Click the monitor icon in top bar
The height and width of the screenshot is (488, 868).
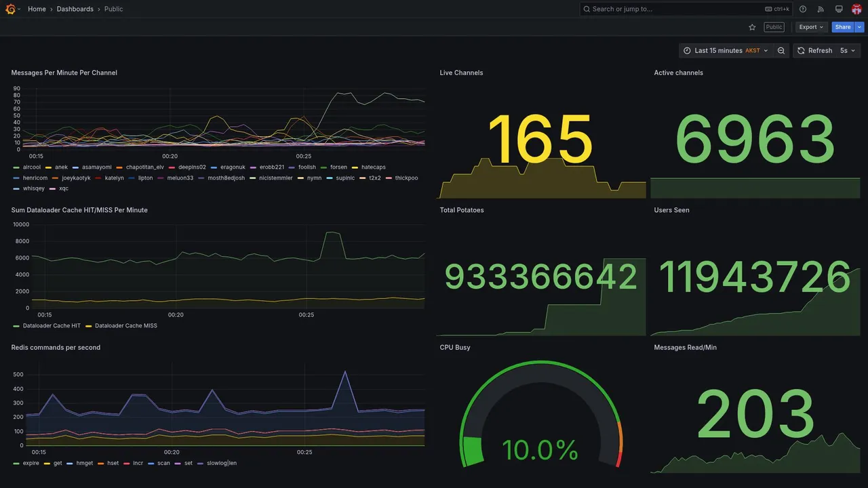tap(839, 9)
